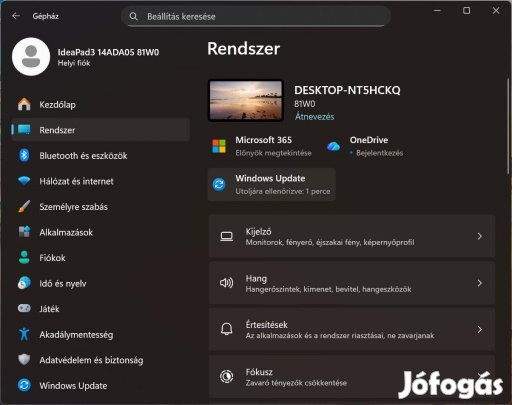The height and width of the screenshot is (405, 512).
Task: Click the Gépház title text
Action: [45, 16]
